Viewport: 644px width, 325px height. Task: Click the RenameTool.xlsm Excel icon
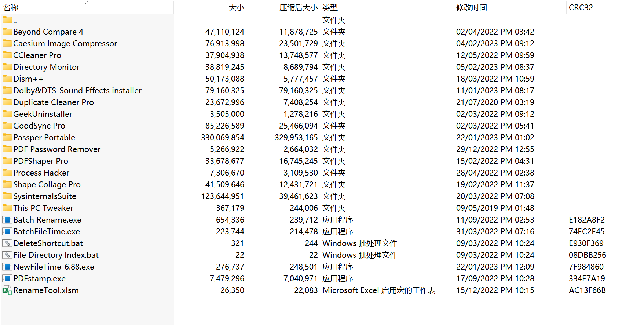click(7, 290)
